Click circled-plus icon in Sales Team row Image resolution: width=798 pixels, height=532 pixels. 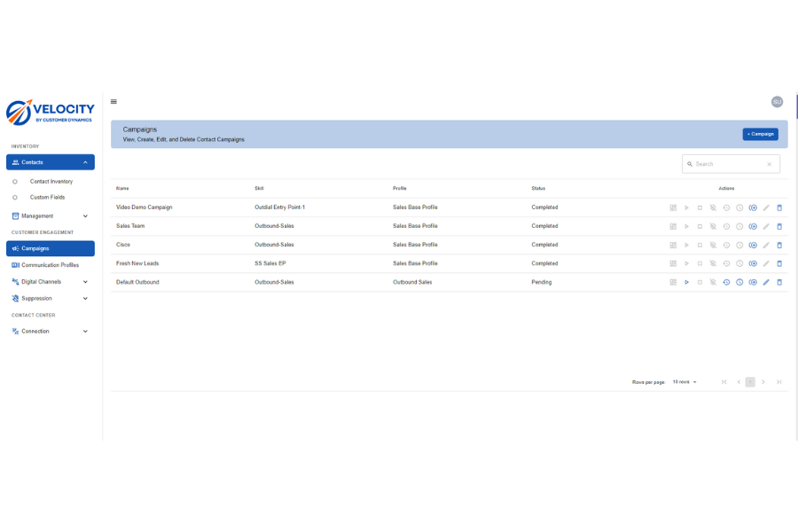coord(753,226)
